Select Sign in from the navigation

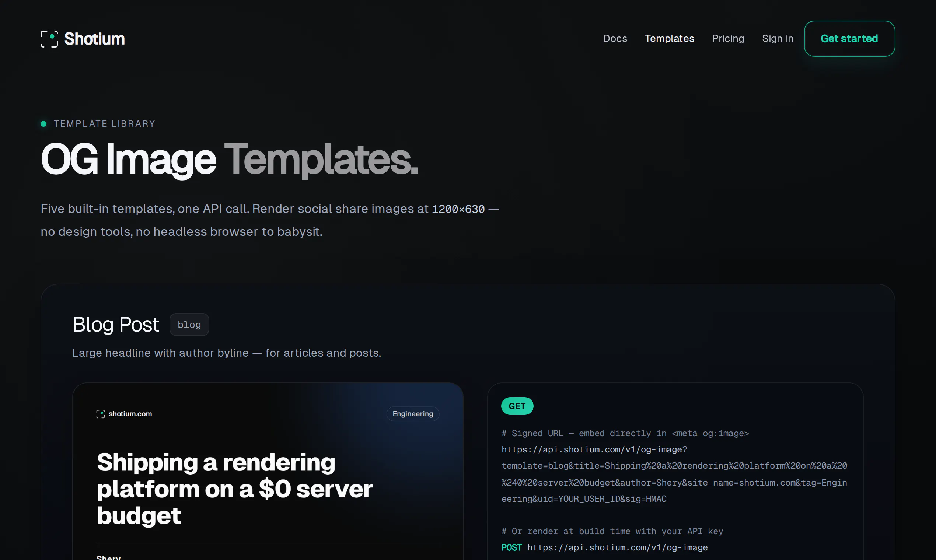(778, 38)
